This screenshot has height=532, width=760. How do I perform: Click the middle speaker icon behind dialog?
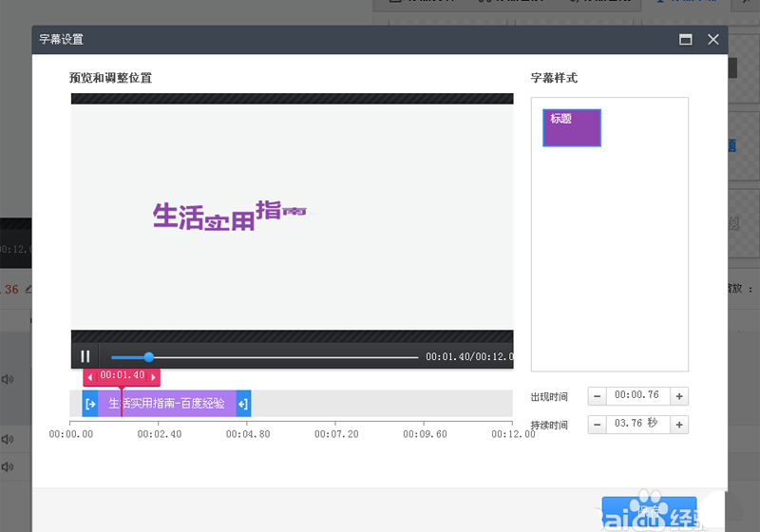point(7,440)
